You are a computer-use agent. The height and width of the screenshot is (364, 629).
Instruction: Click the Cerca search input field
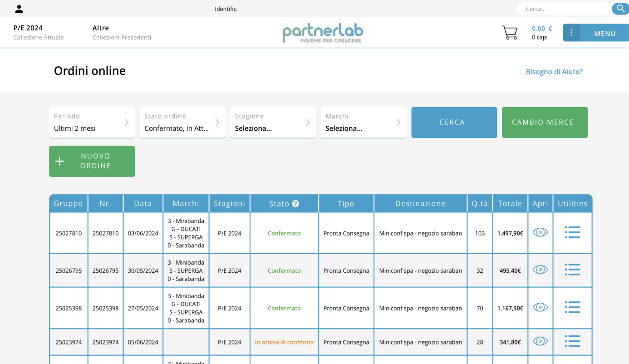pos(565,9)
